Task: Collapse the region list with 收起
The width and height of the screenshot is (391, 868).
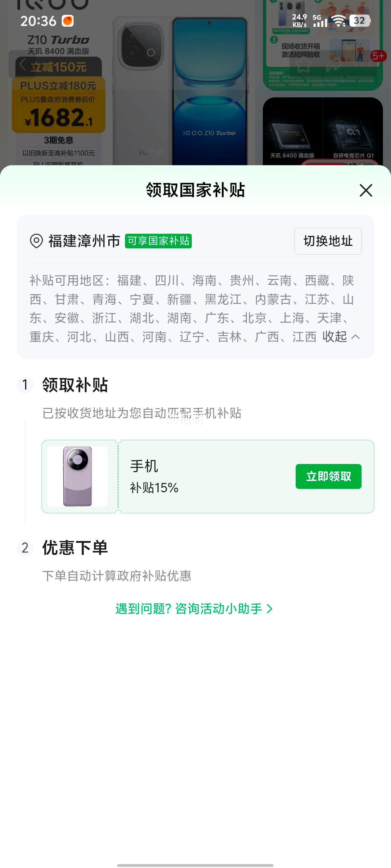Action: (334, 337)
